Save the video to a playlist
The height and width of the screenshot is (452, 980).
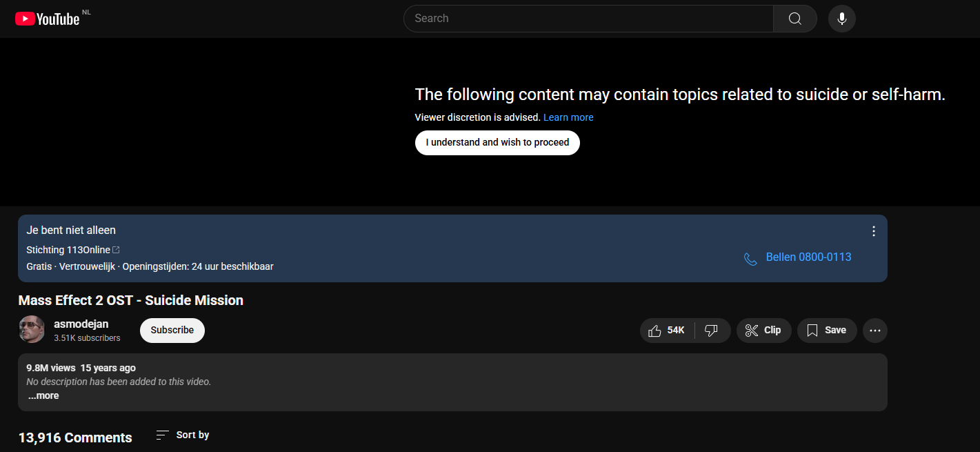tap(827, 331)
